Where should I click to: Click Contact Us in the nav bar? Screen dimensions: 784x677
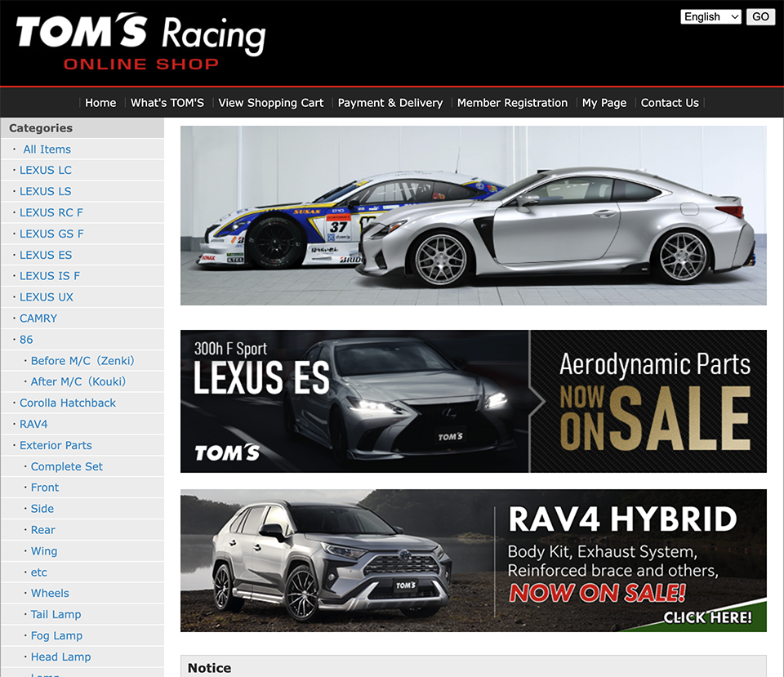pos(670,103)
